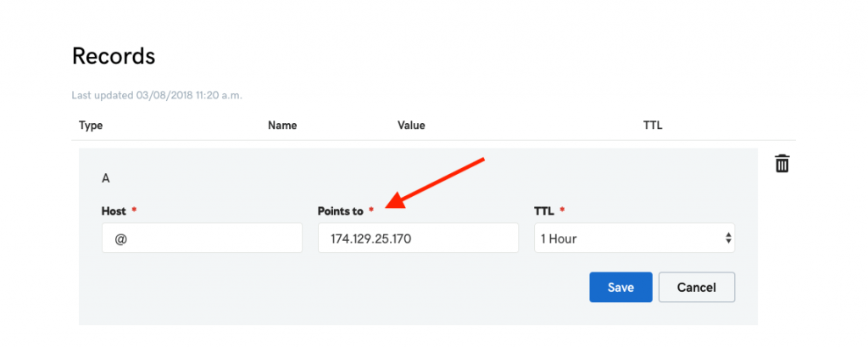Click the red asterisk beside Host label
Image resolution: width=868 pixels, height=348 pixels.
coord(134,210)
